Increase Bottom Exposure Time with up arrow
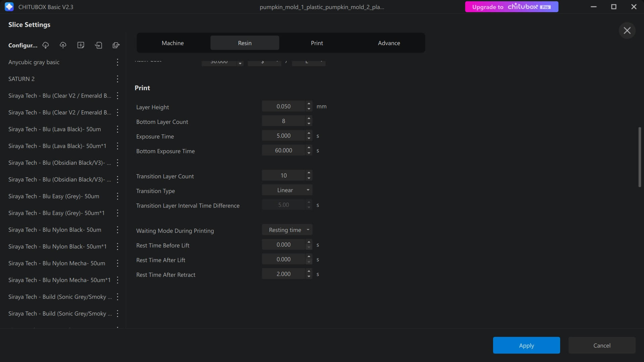This screenshot has width=644, height=362. point(309,148)
